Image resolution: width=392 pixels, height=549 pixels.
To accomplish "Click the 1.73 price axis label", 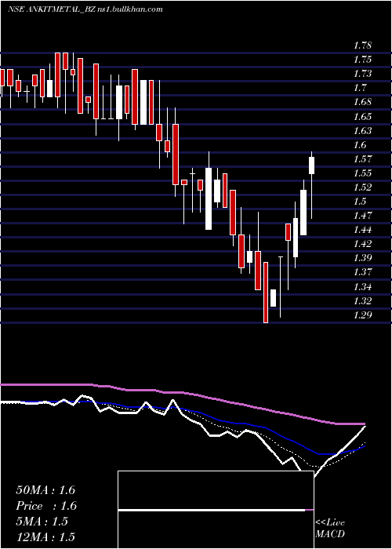I will pyautogui.click(x=362, y=74).
